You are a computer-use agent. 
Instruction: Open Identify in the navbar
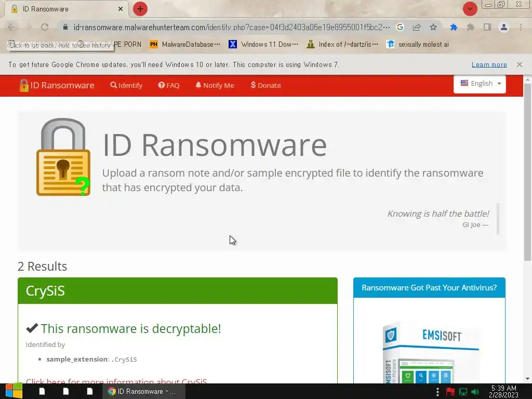coord(126,86)
